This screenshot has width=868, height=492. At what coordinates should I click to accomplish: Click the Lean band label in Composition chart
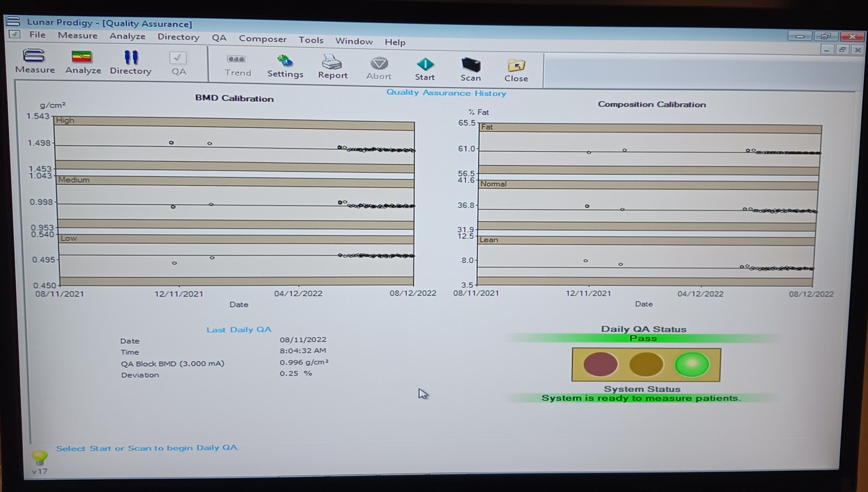(x=489, y=240)
